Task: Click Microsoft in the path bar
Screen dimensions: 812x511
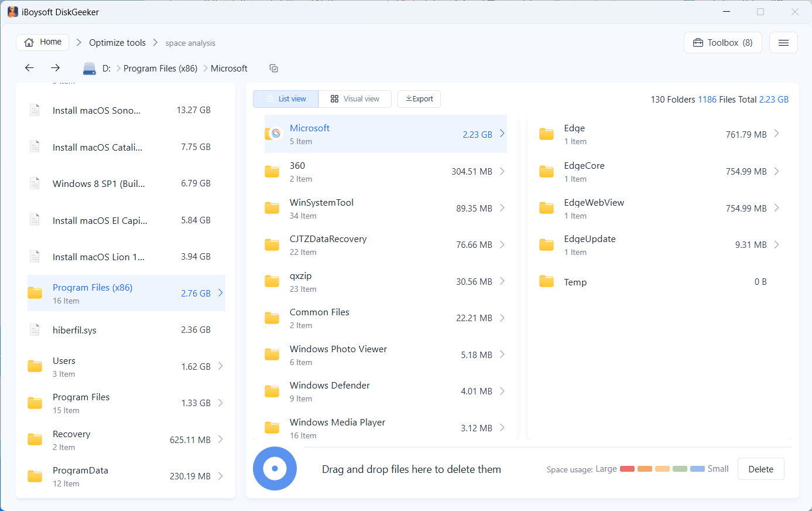Action: click(x=229, y=69)
